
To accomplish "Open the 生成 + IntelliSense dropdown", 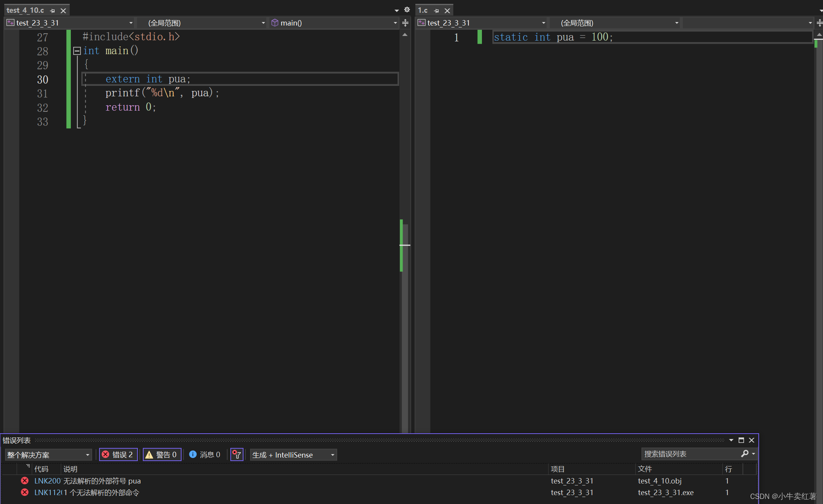I will pyautogui.click(x=293, y=455).
